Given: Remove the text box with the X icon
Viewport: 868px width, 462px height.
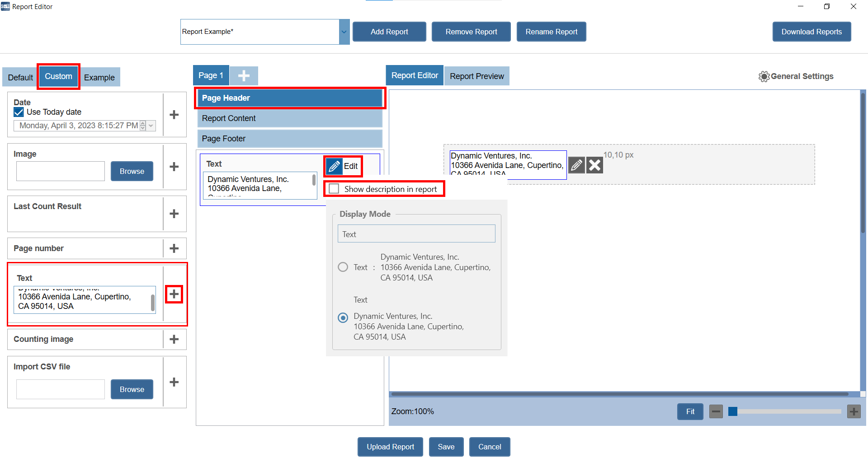Looking at the screenshot, I should (x=594, y=165).
